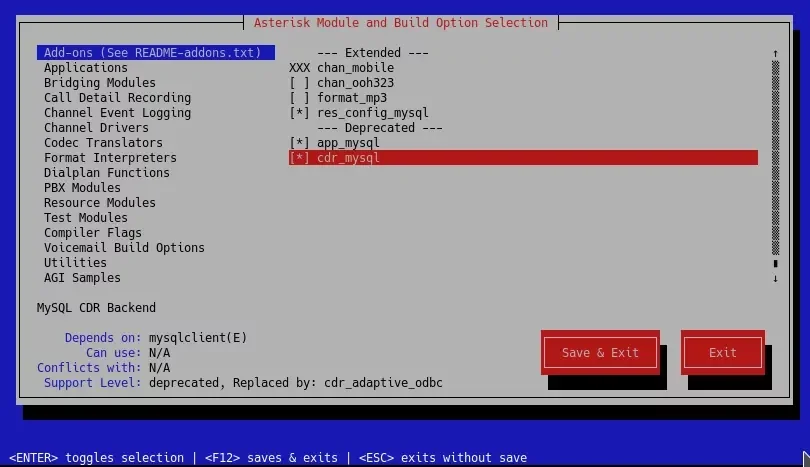Image resolution: width=810 pixels, height=467 pixels.
Task: Click the module list scrollbar track
Action: click(x=775, y=158)
